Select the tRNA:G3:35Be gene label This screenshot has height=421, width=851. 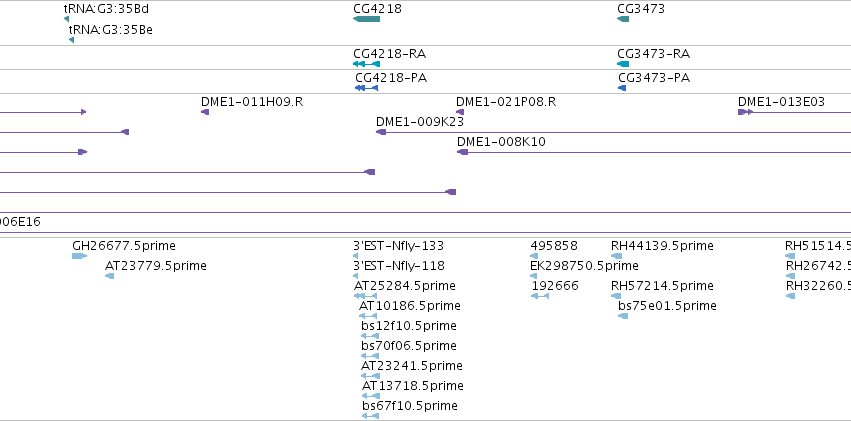110,30
